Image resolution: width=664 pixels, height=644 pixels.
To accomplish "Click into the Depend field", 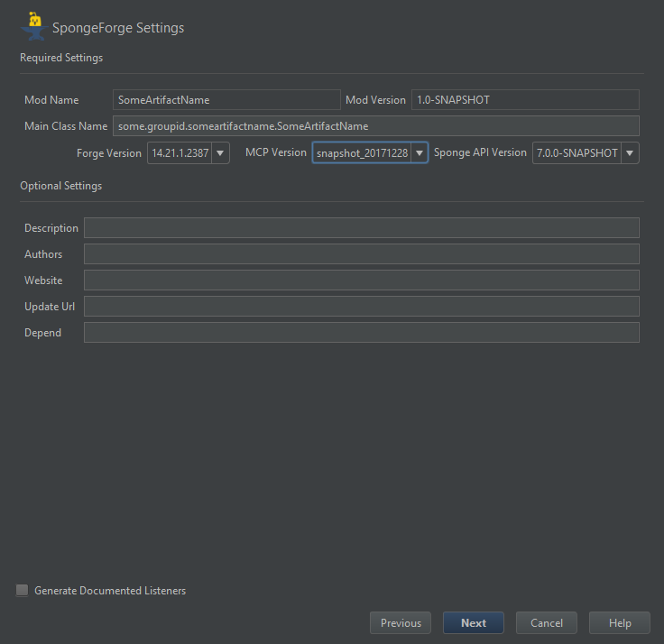I will click(x=362, y=333).
